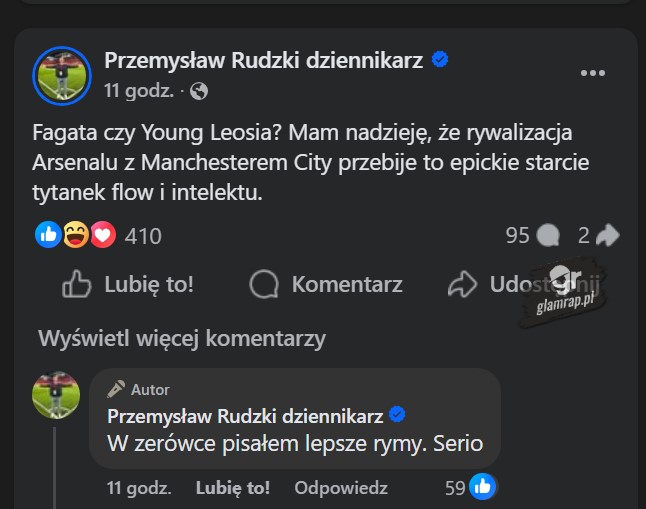Toggle Lubię to! like on the post
Image resolution: width=646 pixels, height=509 pixels.
point(128,285)
